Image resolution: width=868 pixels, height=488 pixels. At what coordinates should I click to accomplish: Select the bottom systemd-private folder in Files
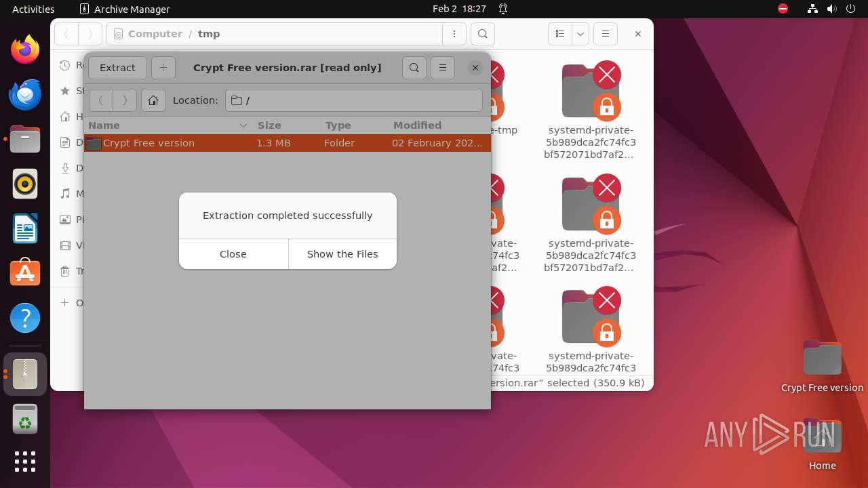coord(591,331)
